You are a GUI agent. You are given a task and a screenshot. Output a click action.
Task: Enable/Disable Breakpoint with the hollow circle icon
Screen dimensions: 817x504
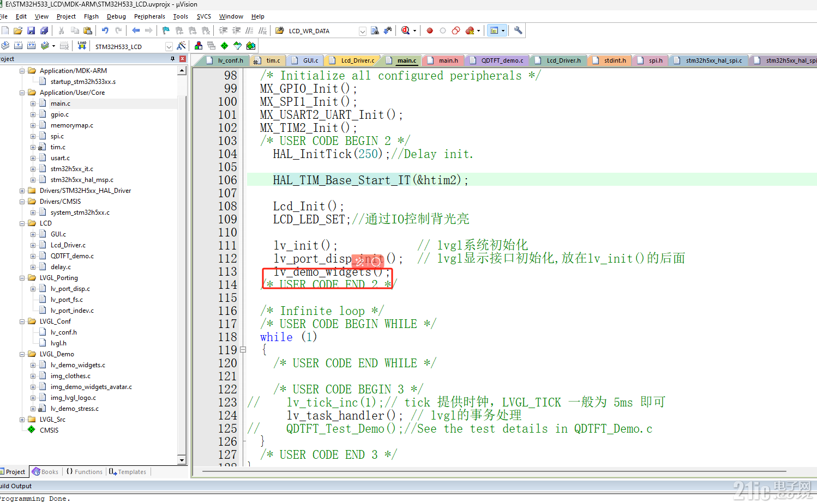[443, 31]
